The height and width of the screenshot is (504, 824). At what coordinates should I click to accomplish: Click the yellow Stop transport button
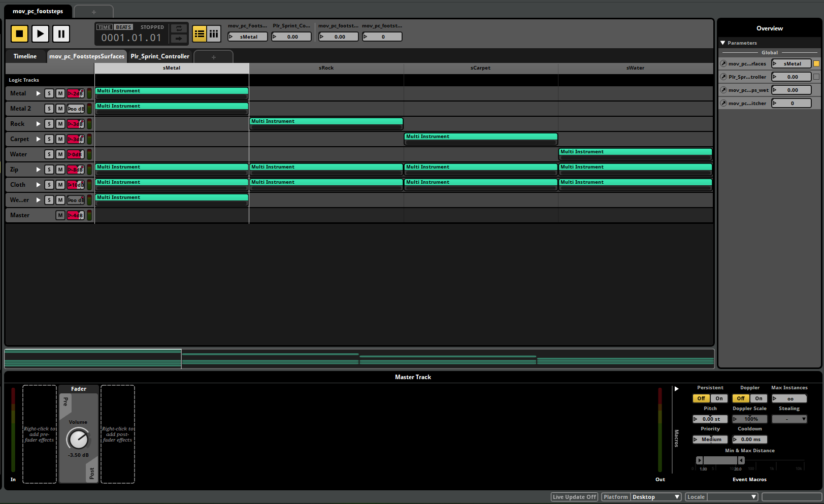coord(20,34)
